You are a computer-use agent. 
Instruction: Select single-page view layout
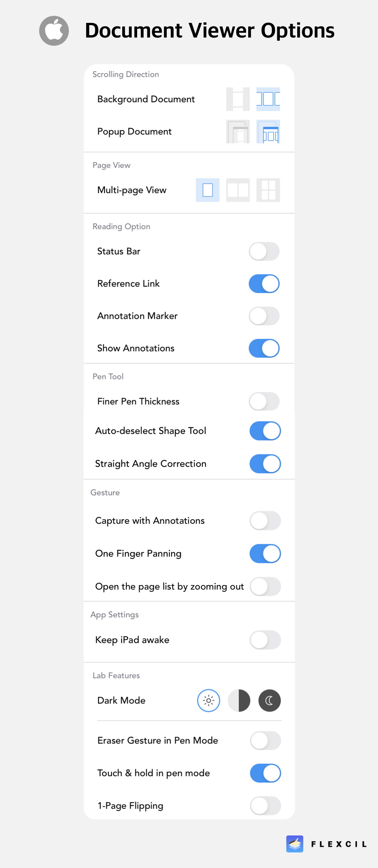[x=207, y=190]
